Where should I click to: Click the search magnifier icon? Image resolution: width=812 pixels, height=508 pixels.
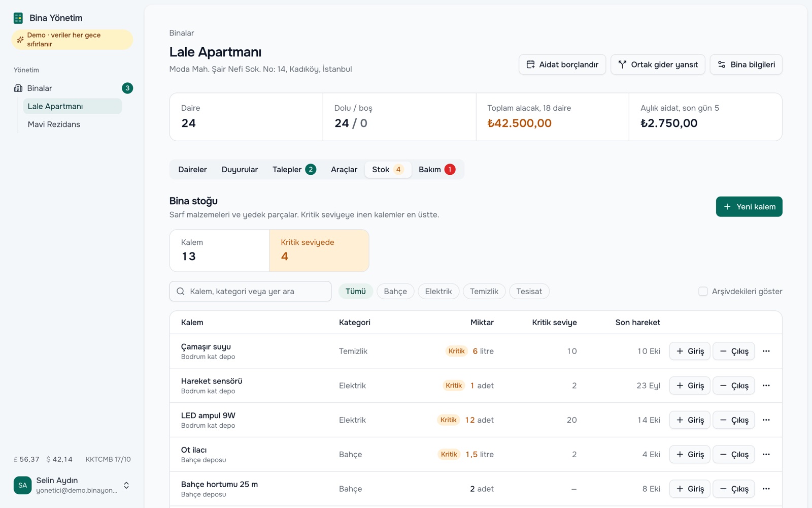pos(180,292)
